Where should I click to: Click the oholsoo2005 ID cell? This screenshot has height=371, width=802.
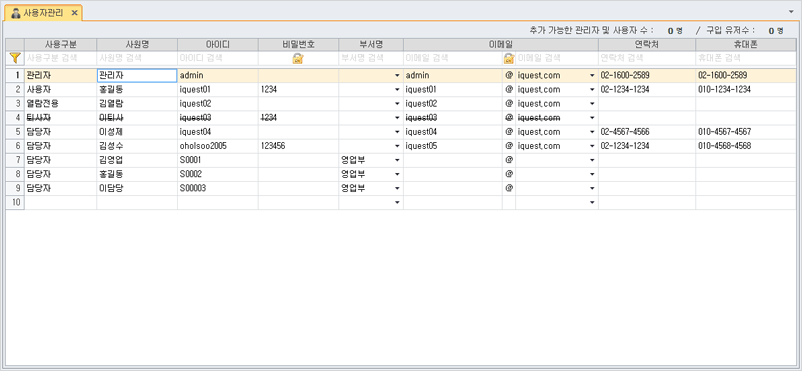pos(218,146)
